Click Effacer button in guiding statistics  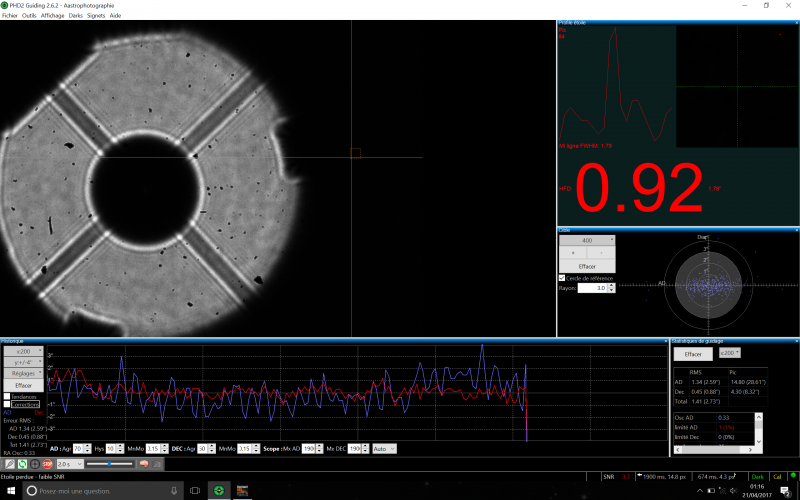pyautogui.click(x=693, y=354)
